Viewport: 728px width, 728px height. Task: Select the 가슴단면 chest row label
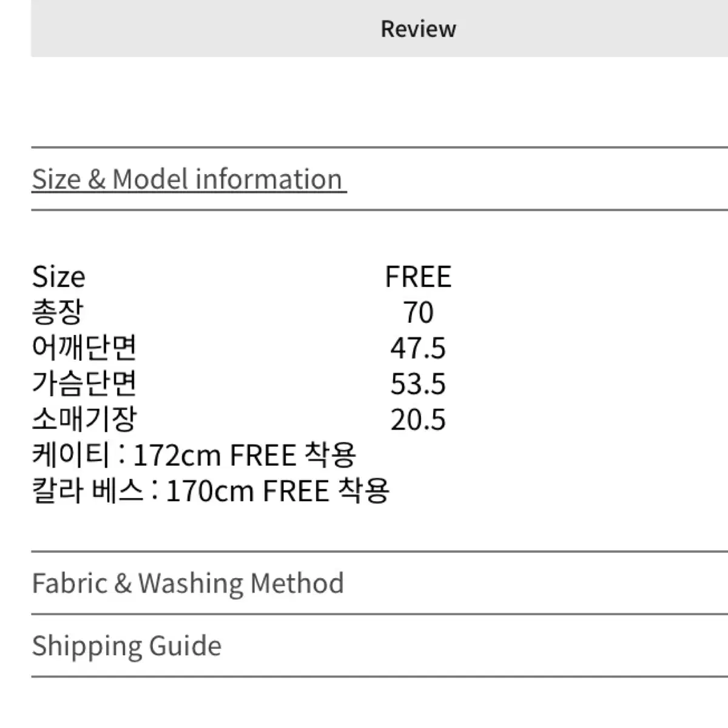[x=84, y=383]
